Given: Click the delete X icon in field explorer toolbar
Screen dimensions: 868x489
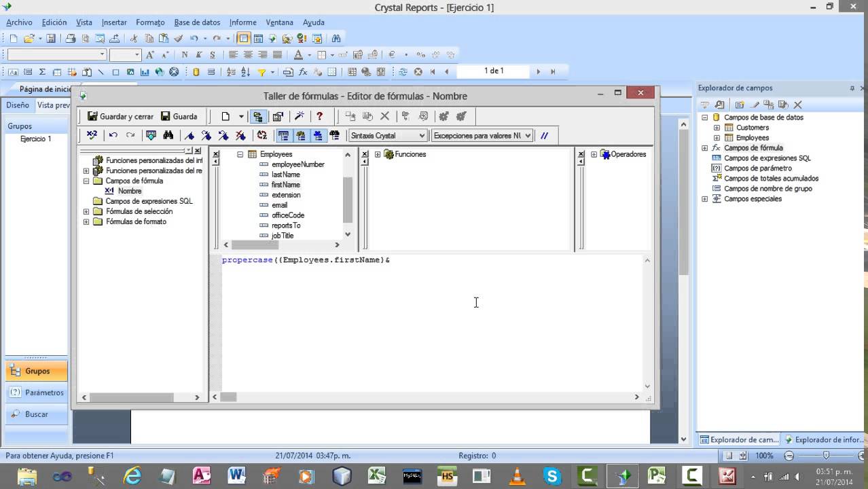Looking at the screenshot, I should click(798, 105).
